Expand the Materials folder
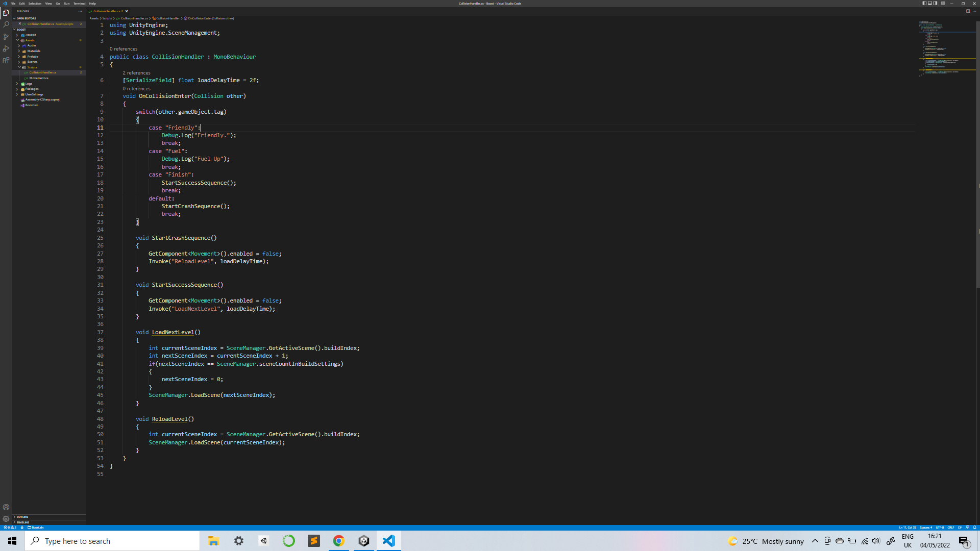Viewport: 980px width, 551px height. coord(34,51)
